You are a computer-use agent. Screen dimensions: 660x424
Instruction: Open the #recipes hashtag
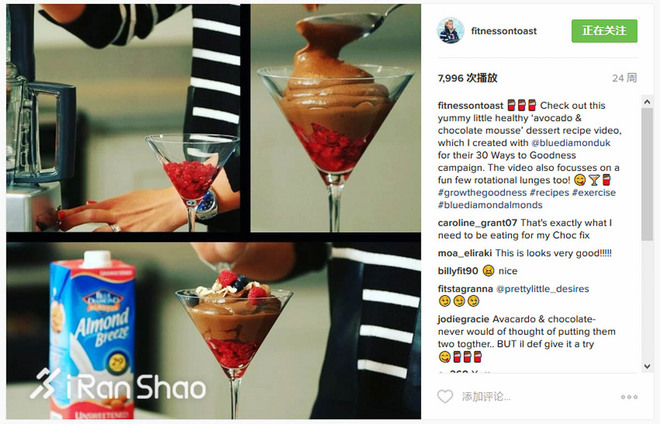pos(549,192)
